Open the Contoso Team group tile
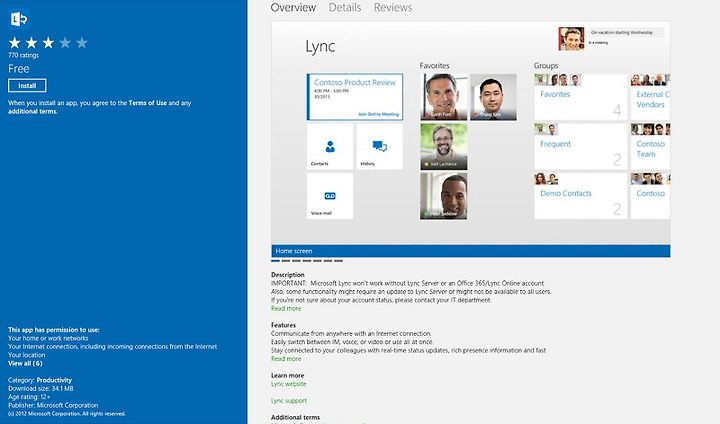720x424 pixels. (x=650, y=147)
